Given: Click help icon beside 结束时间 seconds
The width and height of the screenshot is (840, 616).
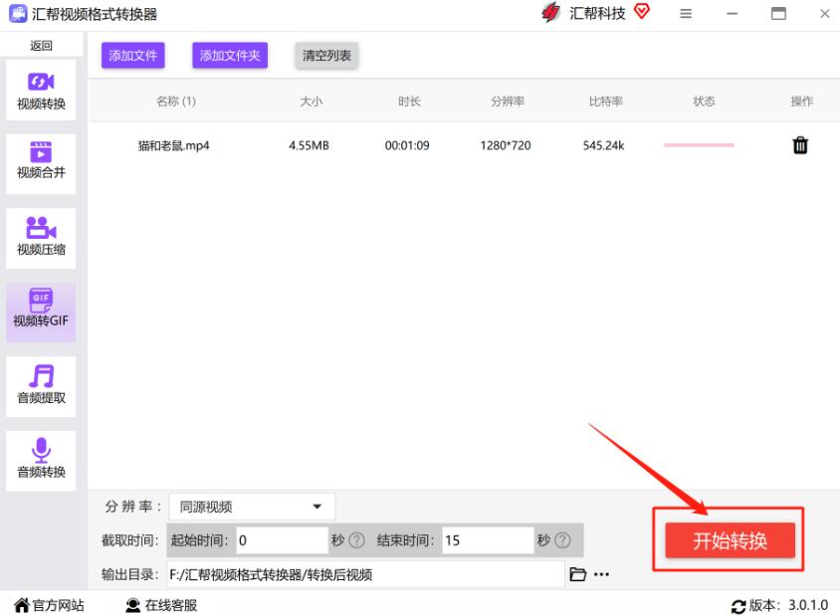Looking at the screenshot, I should [562, 540].
